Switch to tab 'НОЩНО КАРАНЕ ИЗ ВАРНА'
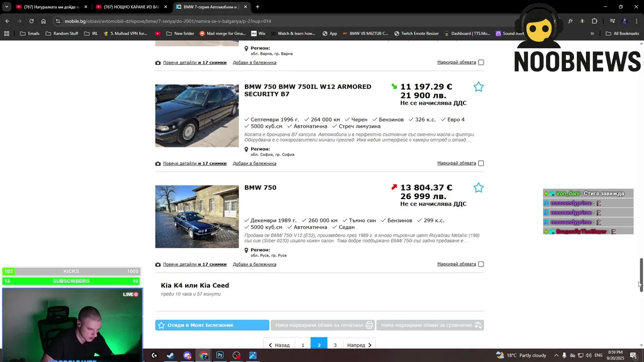644x362 pixels. 131,7
